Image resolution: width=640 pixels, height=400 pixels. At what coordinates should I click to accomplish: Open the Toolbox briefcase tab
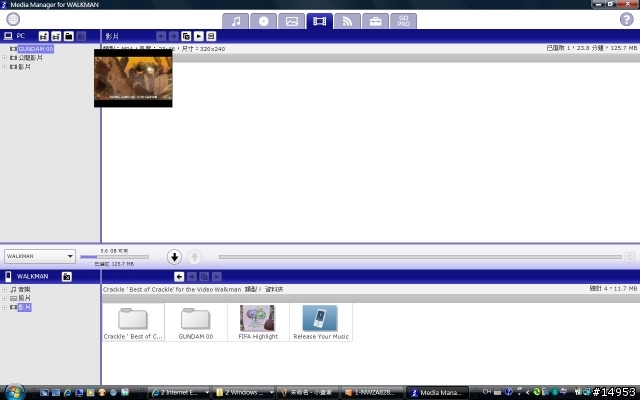[375, 21]
